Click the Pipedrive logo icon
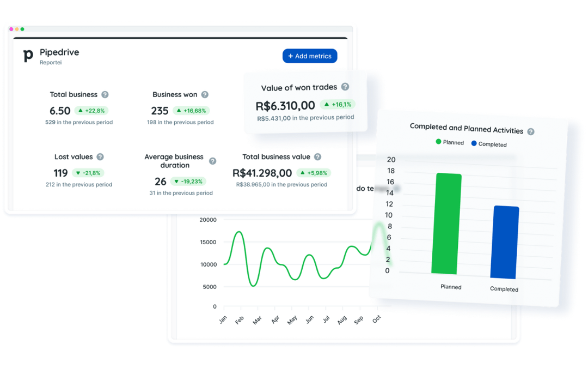This screenshot has width=588, height=368. [x=28, y=56]
